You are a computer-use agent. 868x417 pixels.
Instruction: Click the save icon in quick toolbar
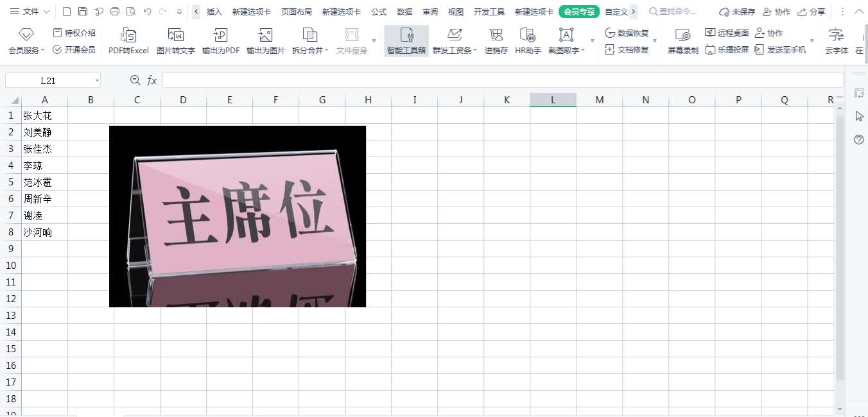(x=83, y=12)
